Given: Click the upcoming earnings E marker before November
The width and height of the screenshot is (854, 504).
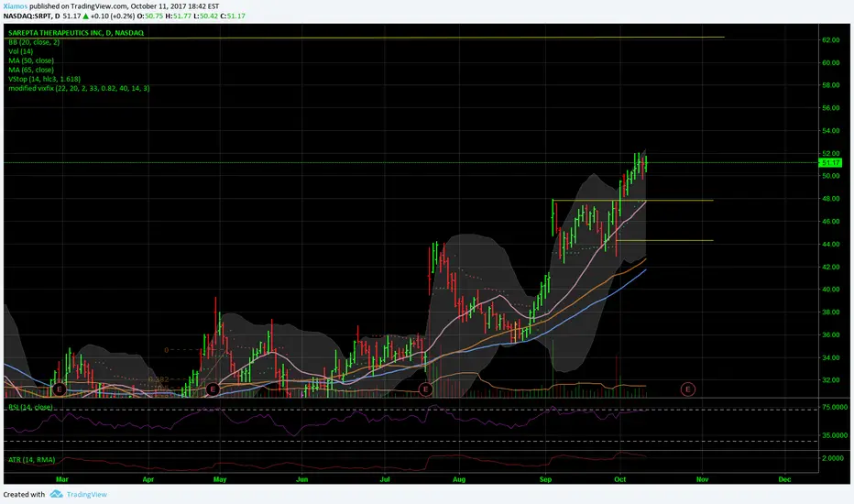Looking at the screenshot, I should 688,389.
